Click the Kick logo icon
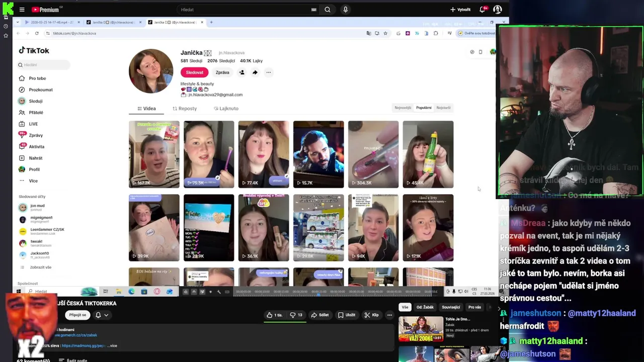Screen dimensions: 644x362 pos(8,10)
